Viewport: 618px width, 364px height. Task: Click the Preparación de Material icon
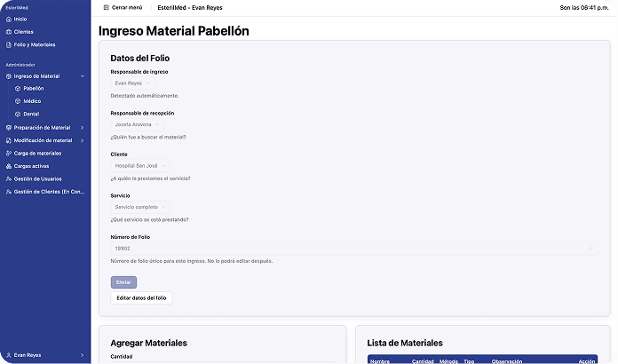pyautogui.click(x=9, y=128)
